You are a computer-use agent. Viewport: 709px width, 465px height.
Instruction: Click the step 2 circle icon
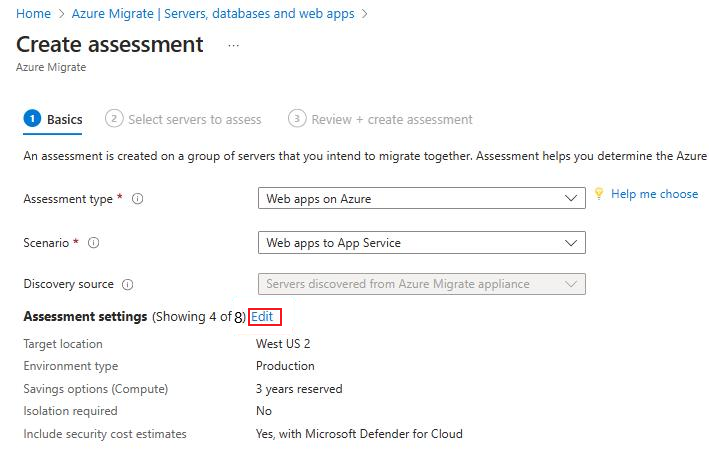pyautogui.click(x=114, y=119)
